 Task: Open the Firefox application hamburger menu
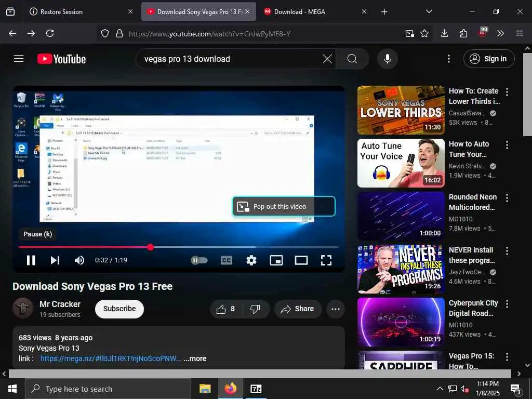520,33
